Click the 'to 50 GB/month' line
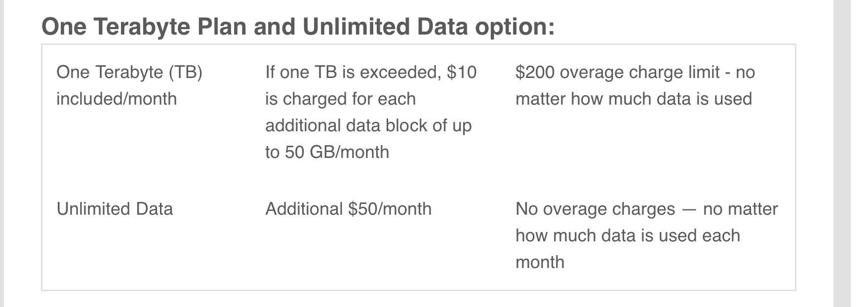Viewport: 868px width, 307px height. point(327,152)
